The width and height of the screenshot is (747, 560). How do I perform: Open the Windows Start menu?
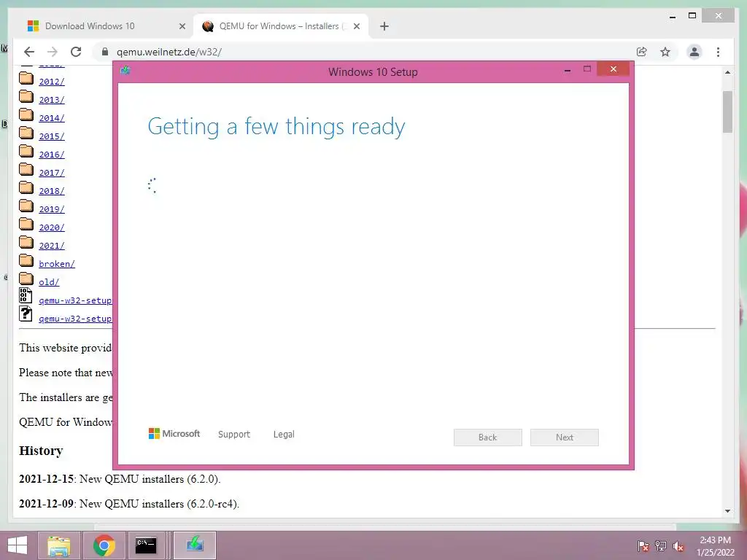pos(18,545)
